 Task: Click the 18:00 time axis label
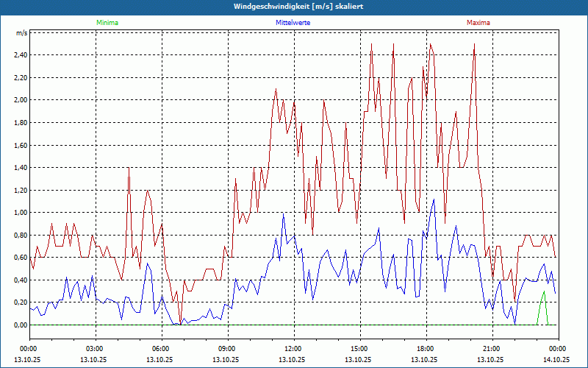[426, 349]
